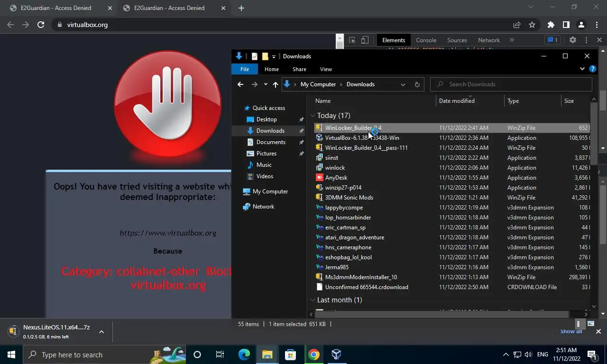607x364 pixels.
Task: Switch to the View ribbon tab
Action: (x=326, y=69)
